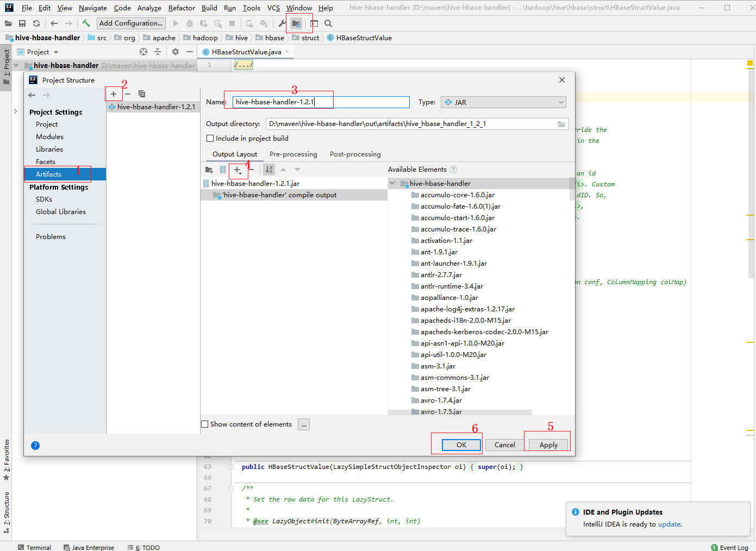Select the Output Layout tab
756x551 pixels.
pyautogui.click(x=235, y=154)
